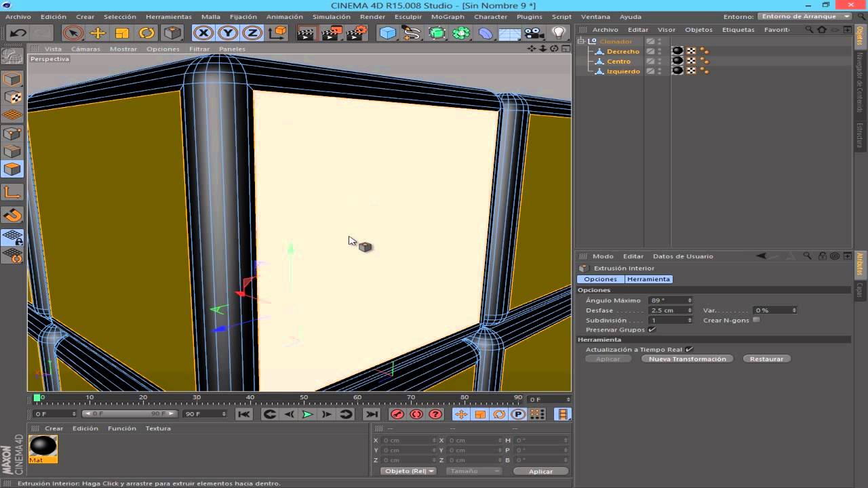
Task: Select the Decrecho object
Action: click(623, 52)
